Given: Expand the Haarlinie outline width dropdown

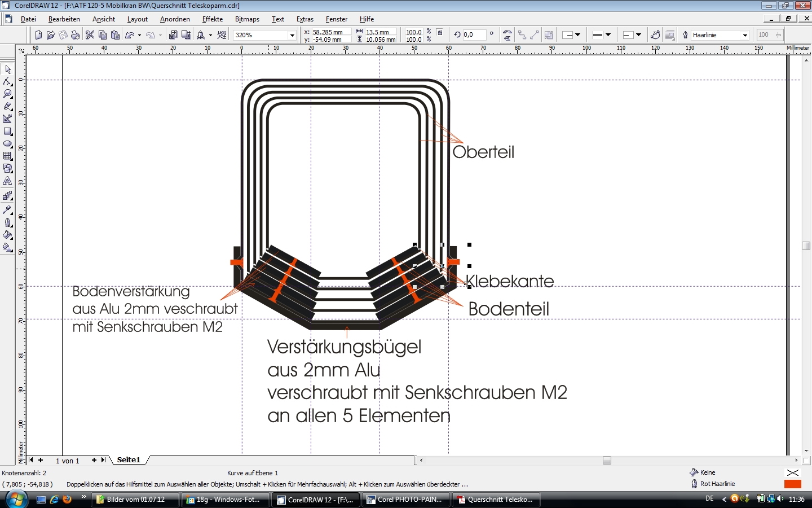Looking at the screenshot, I should tap(745, 35).
